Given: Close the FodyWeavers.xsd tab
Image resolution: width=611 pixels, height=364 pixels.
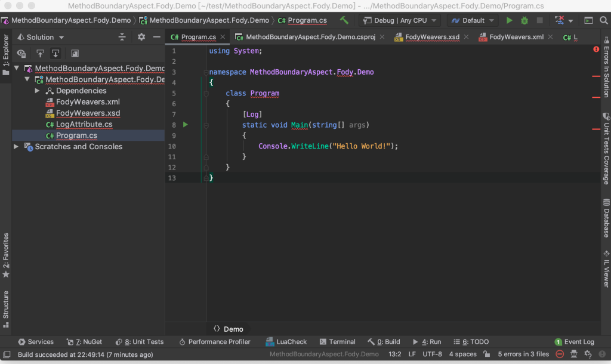Looking at the screenshot, I should click(466, 37).
